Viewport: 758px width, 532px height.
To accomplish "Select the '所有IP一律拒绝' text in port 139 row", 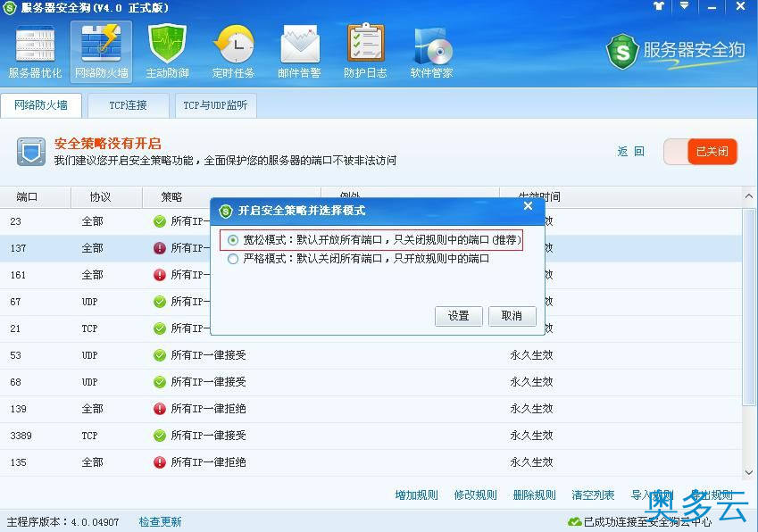I will (x=208, y=409).
